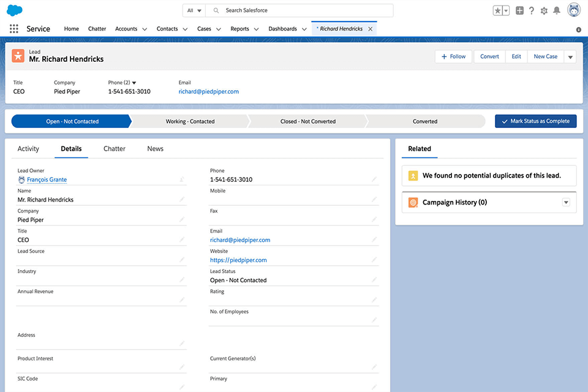The image size is (588, 392).
Task: Close the Richard Hendricks workspace tab
Action: tap(371, 29)
